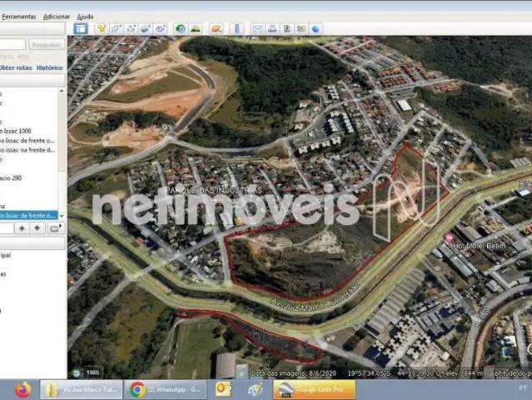Click the Email envelope toolbar icon

point(257,29)
